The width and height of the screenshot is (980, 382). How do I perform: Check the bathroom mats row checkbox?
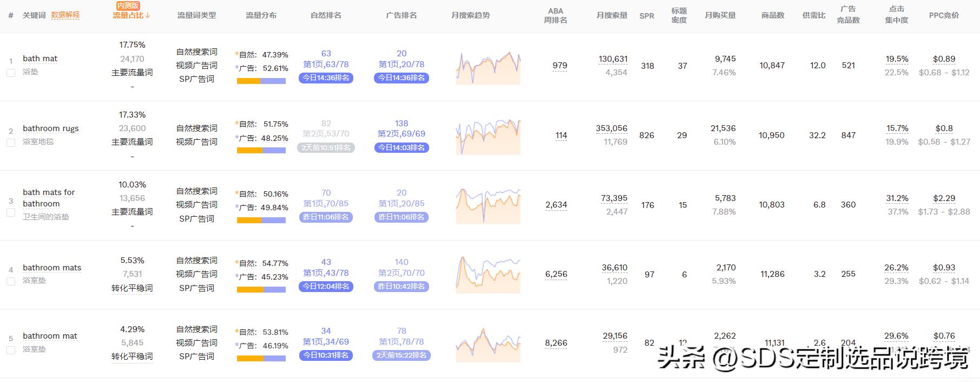(x=11, y=281)
